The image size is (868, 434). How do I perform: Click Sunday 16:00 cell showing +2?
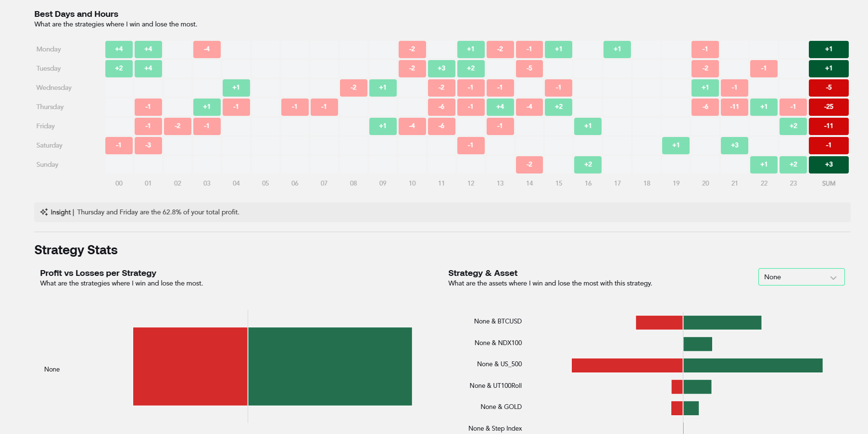click(588, 164)
